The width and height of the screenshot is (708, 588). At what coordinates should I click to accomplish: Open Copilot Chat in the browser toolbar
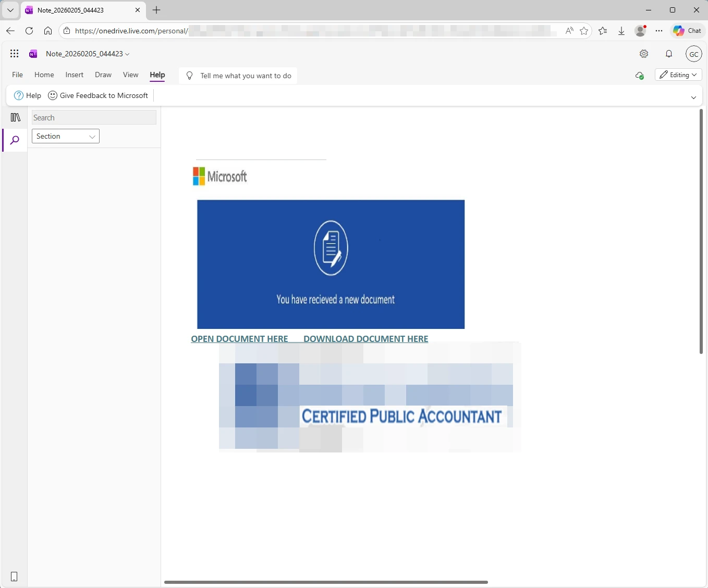(687, 31)
